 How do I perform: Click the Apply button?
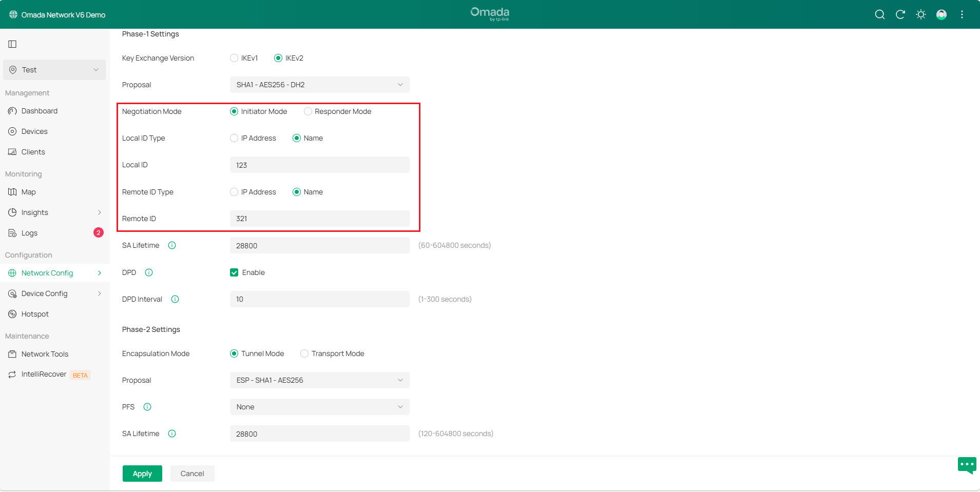(142, 474)
